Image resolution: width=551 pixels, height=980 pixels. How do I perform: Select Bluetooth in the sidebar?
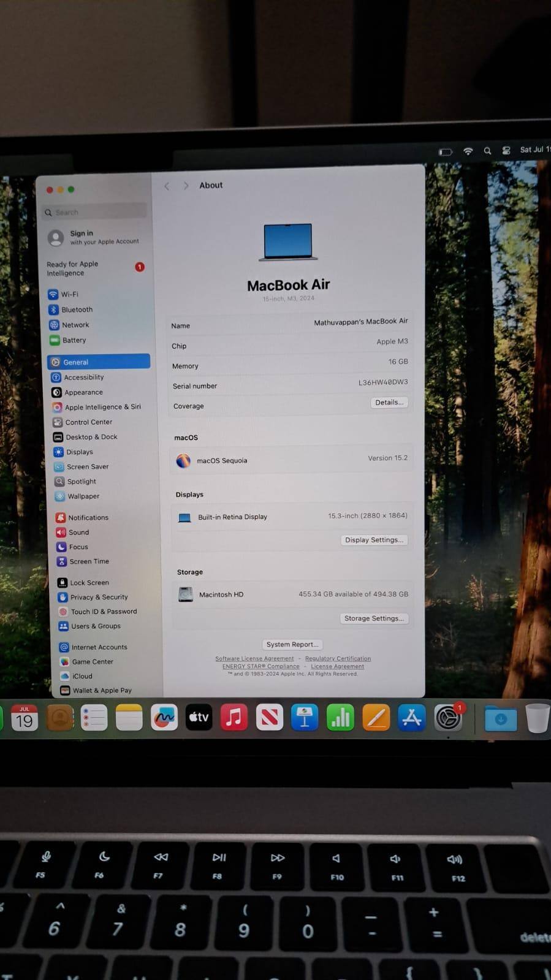point(77,310)
